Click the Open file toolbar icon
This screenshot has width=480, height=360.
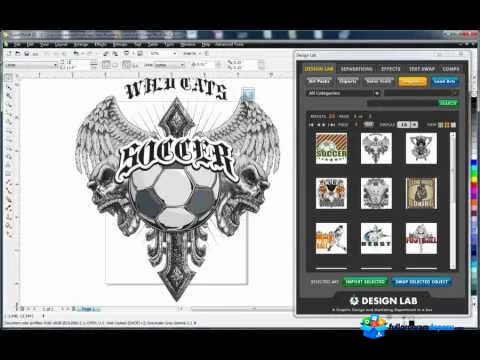coord(18,53)
